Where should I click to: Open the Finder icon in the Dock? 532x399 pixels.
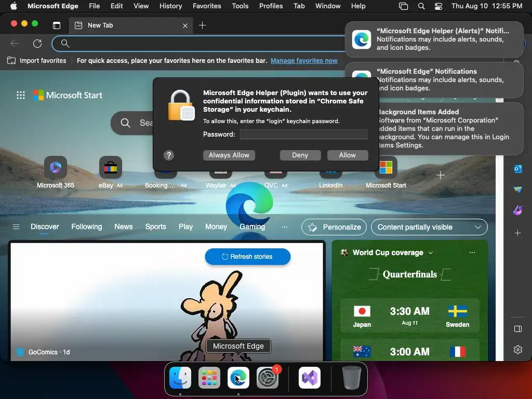point(180,377)
